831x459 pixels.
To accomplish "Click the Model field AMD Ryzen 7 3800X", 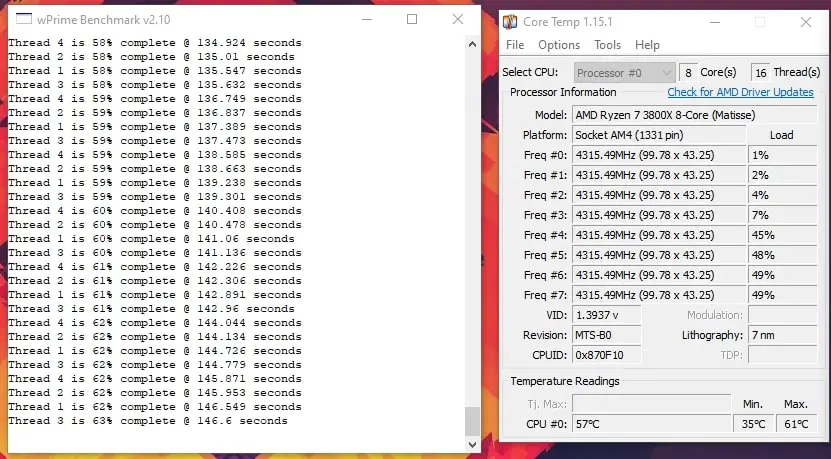I will [695, 115].
